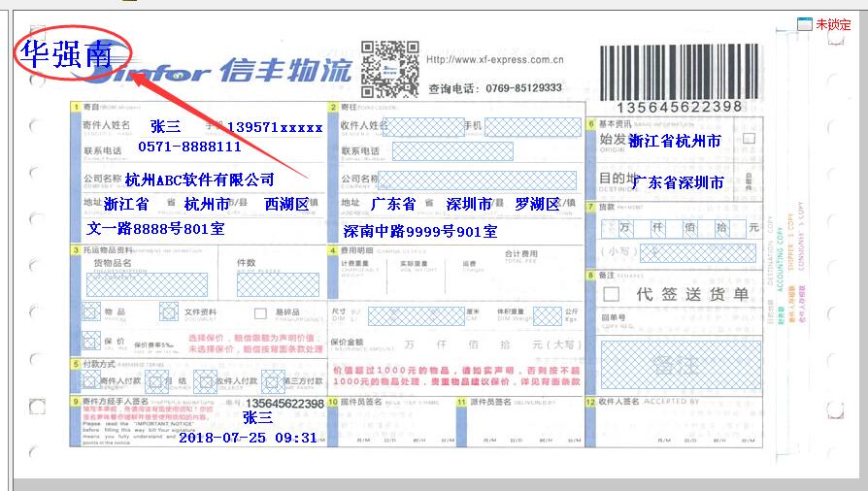This screenshot has height=491, width=868.
Task: Tick the 代签送货单 checkbox
Action: click(x=611, y=294)
